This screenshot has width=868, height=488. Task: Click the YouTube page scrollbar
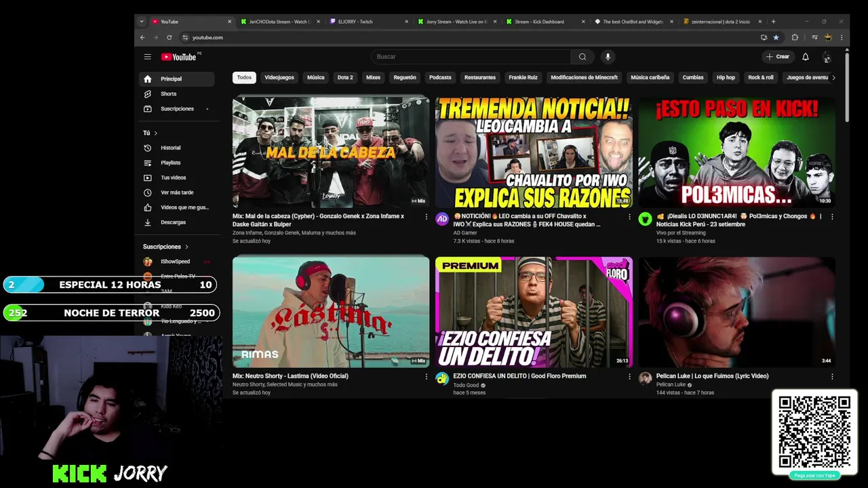point(846,88)
